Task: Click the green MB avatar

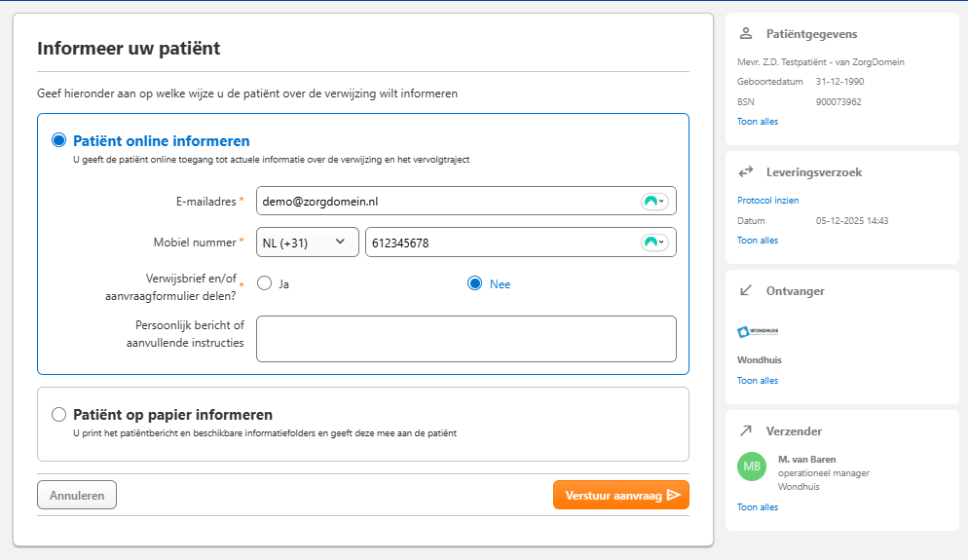Action: 752,467
